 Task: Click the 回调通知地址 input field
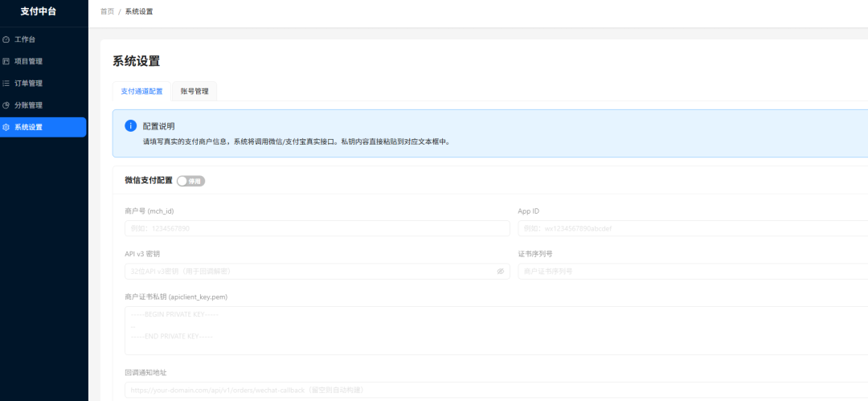coord(497,390)
